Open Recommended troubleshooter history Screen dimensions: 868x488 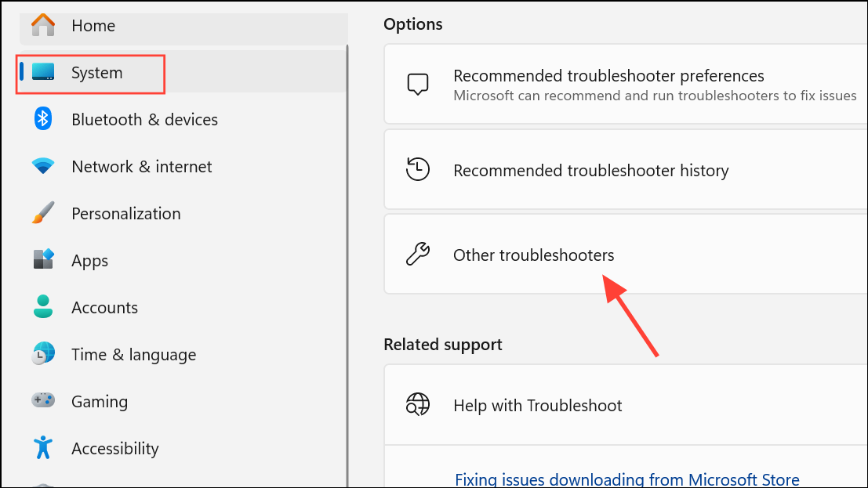coord(590,169)
